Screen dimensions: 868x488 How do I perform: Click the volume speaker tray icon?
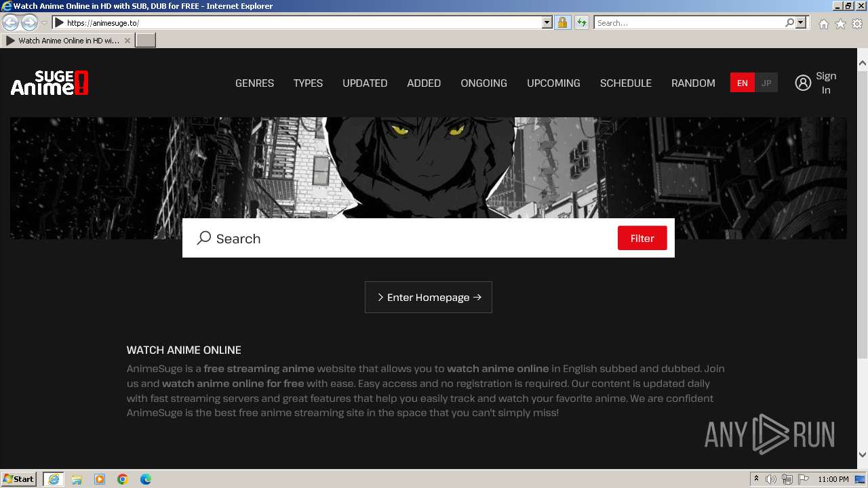(x=771, y=479)
